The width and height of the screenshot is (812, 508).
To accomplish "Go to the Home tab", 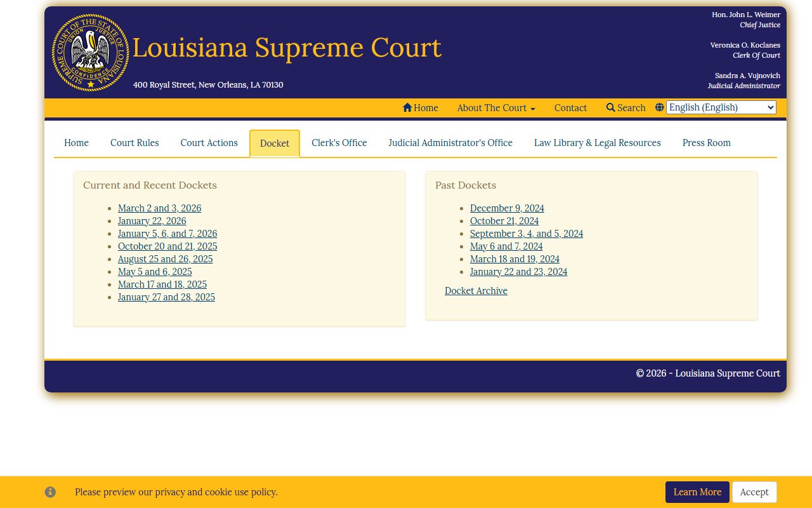I will (76, 143).
